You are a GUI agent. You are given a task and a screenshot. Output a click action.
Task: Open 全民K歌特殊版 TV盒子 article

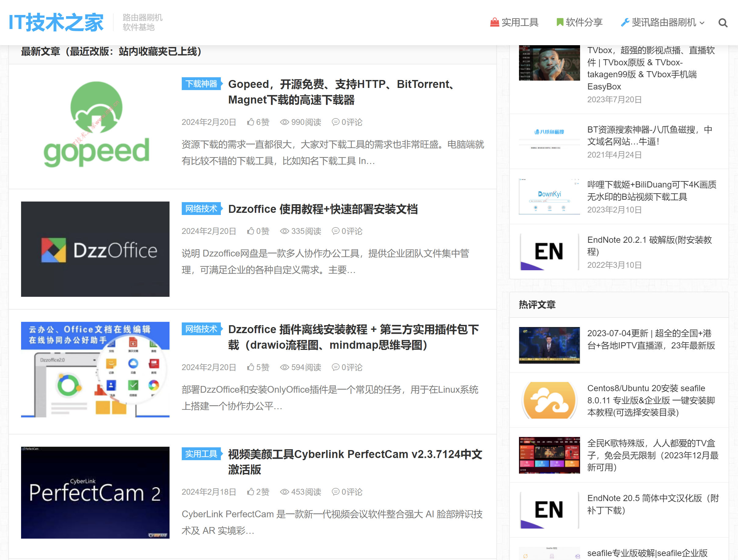coord(652,455)
